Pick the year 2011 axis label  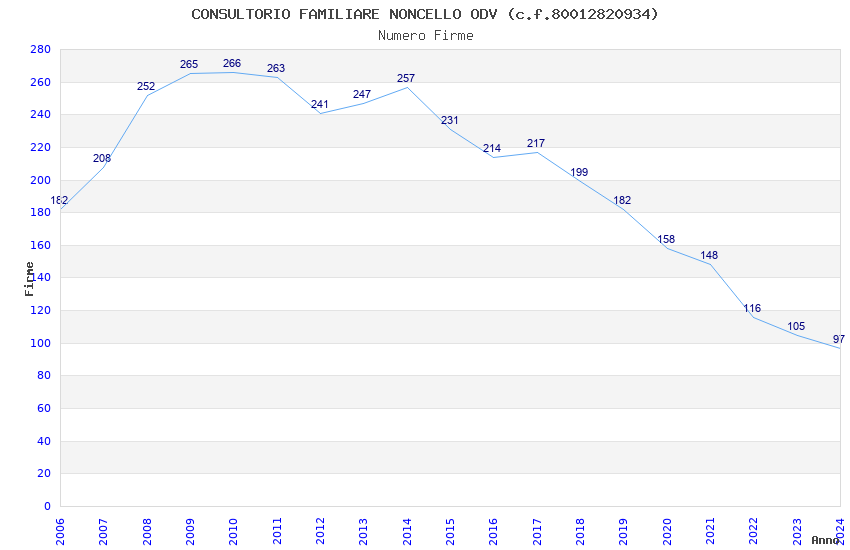coord(277,531)
